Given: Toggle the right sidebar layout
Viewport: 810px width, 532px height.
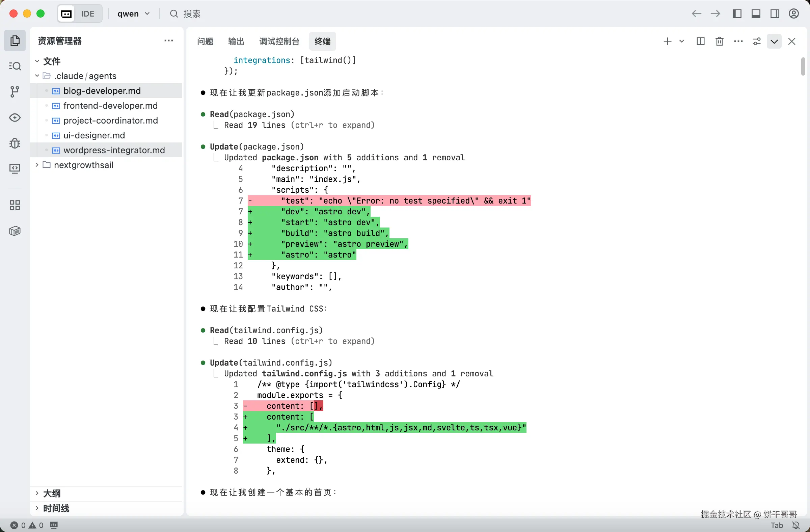Looking at the screenshot, I should [x=775, y=14].
